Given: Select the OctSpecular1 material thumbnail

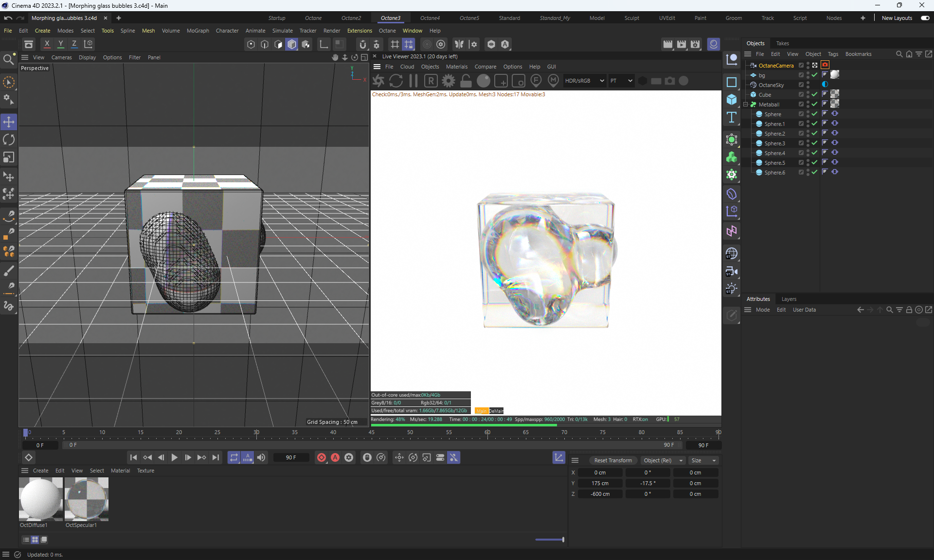Looking at the screenshot, I should click(87, 499).
